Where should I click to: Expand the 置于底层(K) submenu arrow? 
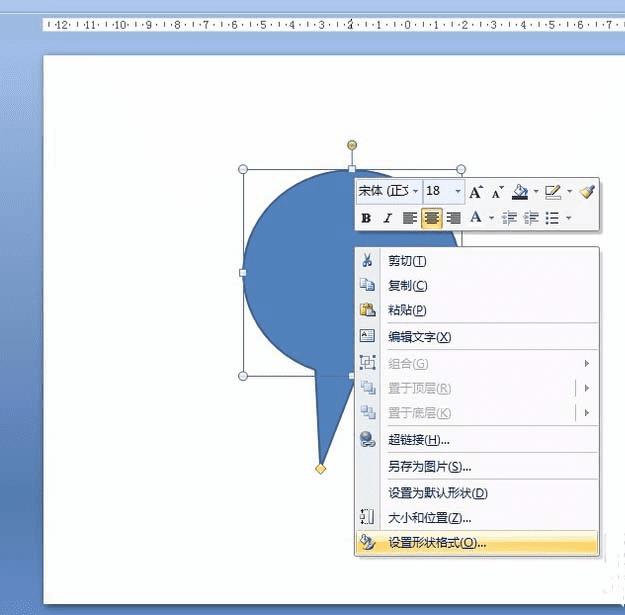point(587,413)
